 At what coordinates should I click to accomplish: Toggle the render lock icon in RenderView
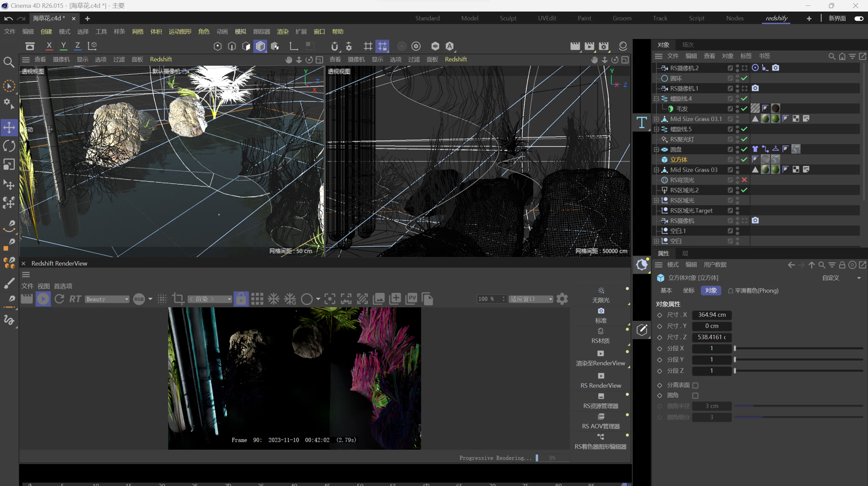(x=241, y=299)
